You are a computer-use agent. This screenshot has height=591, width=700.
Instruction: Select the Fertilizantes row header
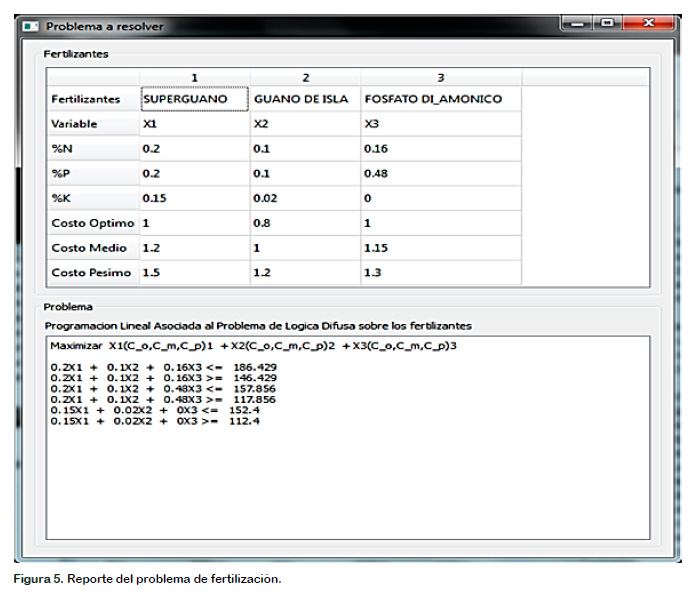click(93, 99)
